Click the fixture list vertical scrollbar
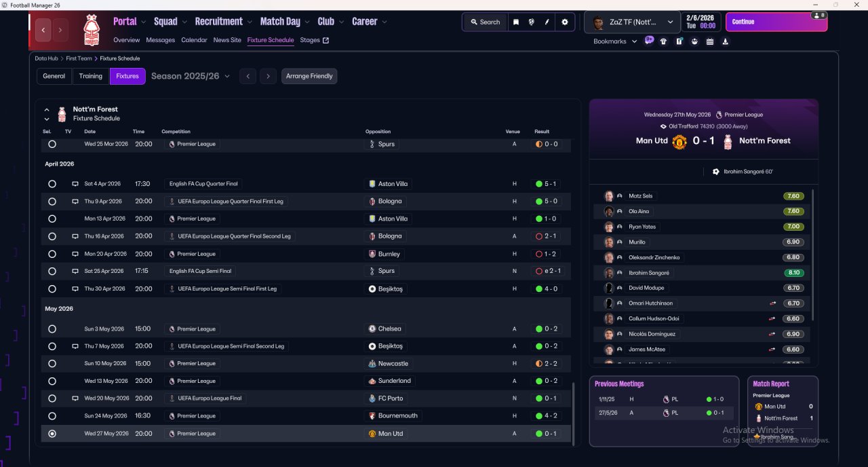 click(574, 413)
